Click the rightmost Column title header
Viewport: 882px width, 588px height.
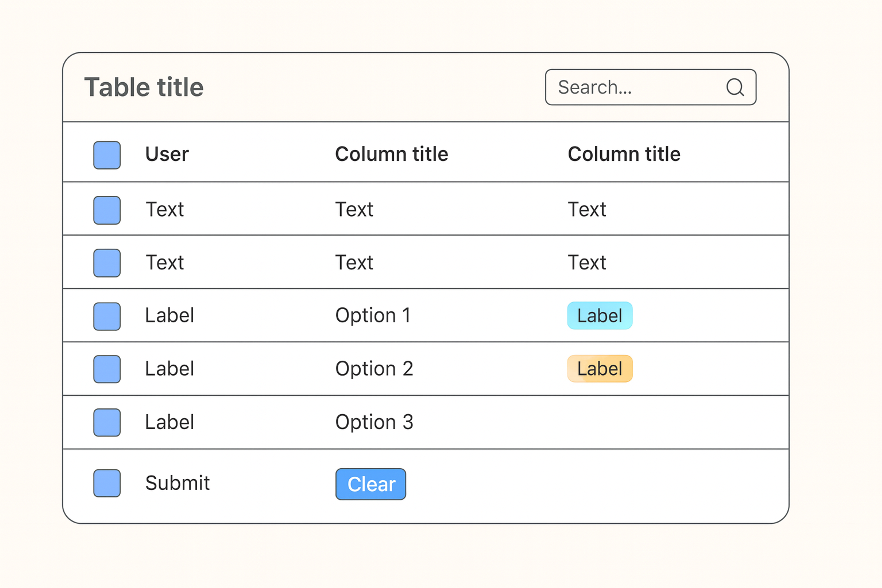pyautogui.click(x=624, y=154)
